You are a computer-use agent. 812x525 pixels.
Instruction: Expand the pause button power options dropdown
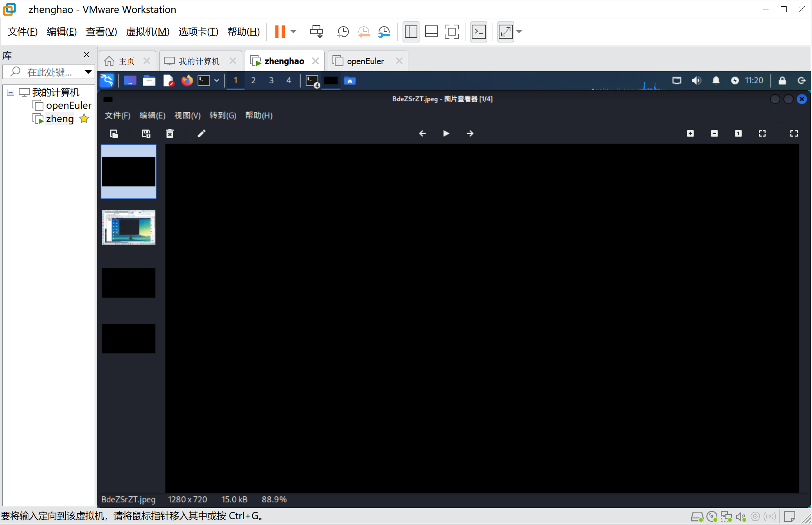click(293, 32)
